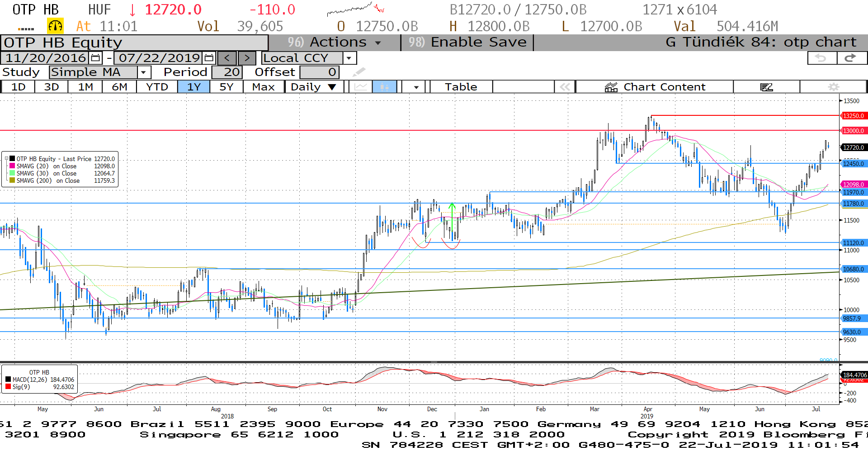Select Max time range
The width and height of the screenshot is (868, 470).
pos(264,87)
